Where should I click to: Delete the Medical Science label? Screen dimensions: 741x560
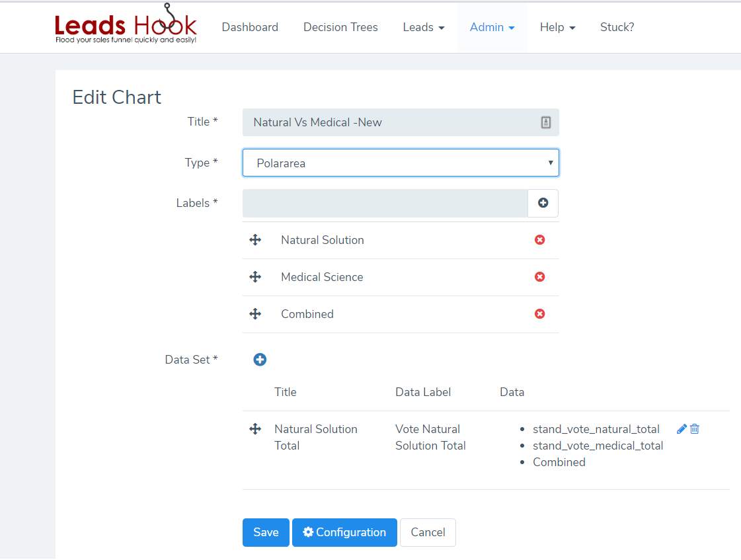pyautogui.click(x=539, y=277)
